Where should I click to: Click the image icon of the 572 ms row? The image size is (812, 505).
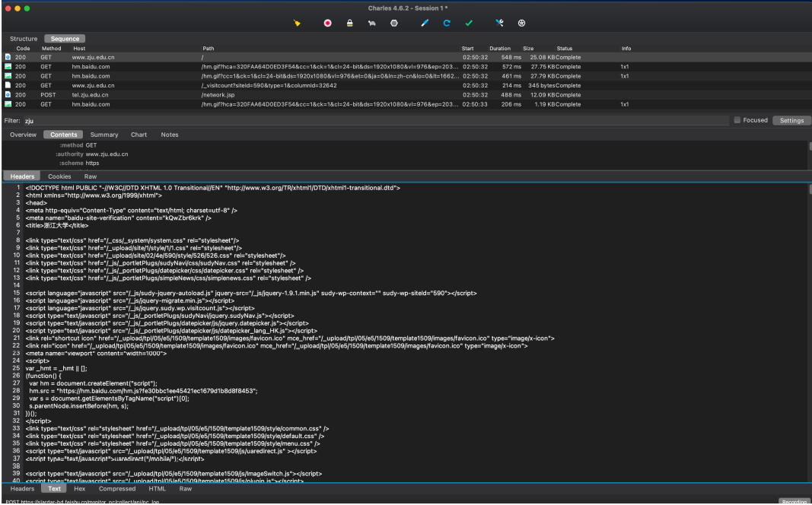[8, 66]
